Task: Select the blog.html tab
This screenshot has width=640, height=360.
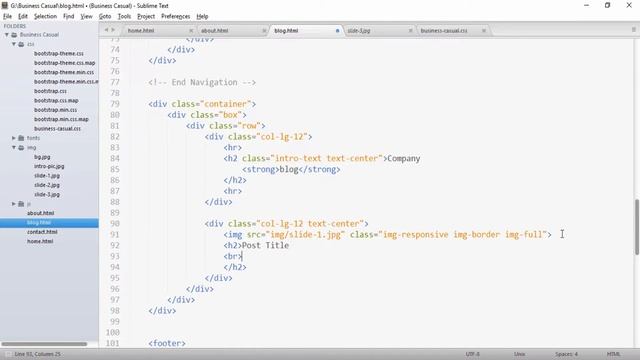Action: point(286,31)
